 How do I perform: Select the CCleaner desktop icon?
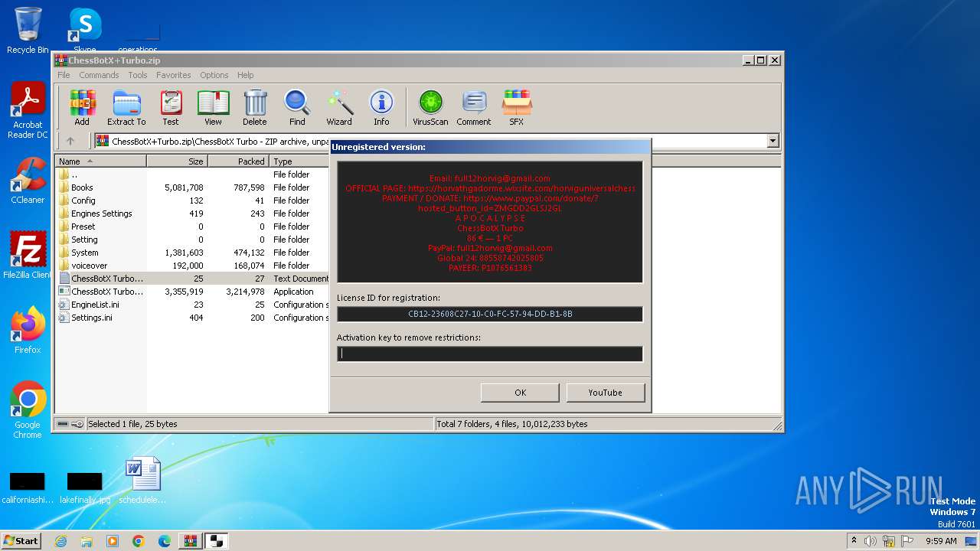pyautogui.click(x=28, y=181)
